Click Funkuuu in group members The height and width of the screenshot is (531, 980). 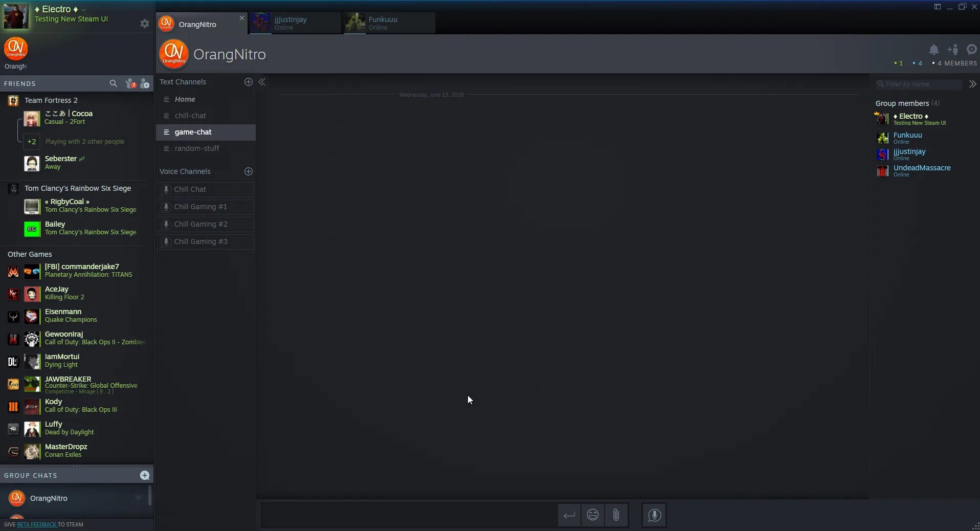[x=924, y=138]
